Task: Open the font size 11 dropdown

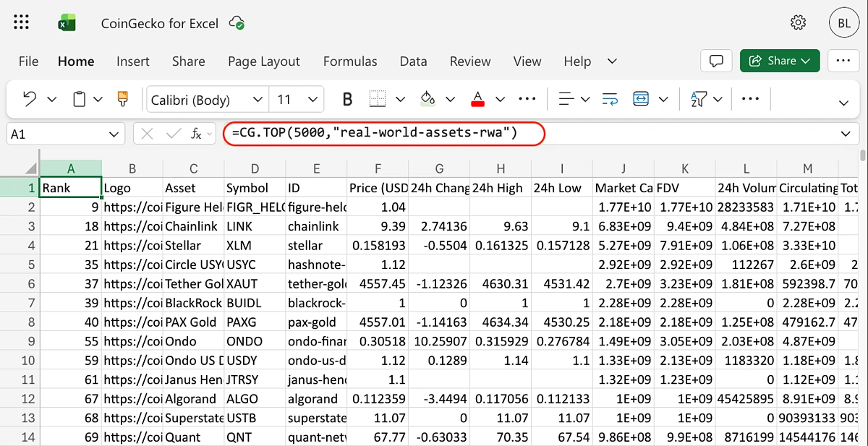Action: (313, 100)
